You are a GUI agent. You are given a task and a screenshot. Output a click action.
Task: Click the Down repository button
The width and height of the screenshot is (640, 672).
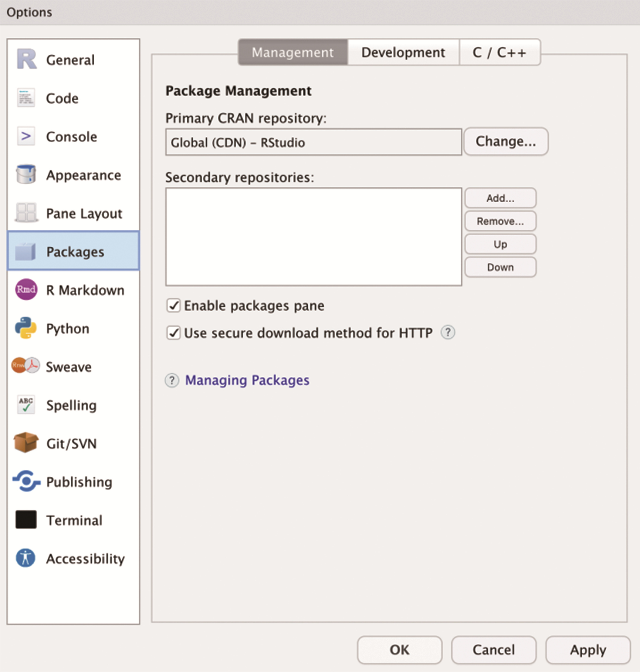500,267
